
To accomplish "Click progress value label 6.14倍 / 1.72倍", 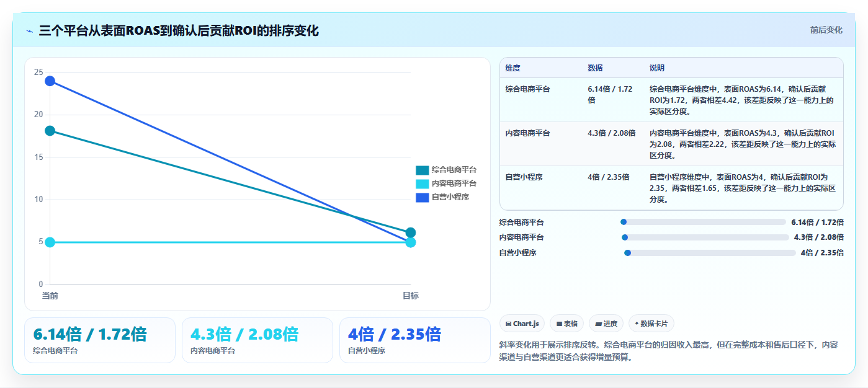I will click(817, 222).
